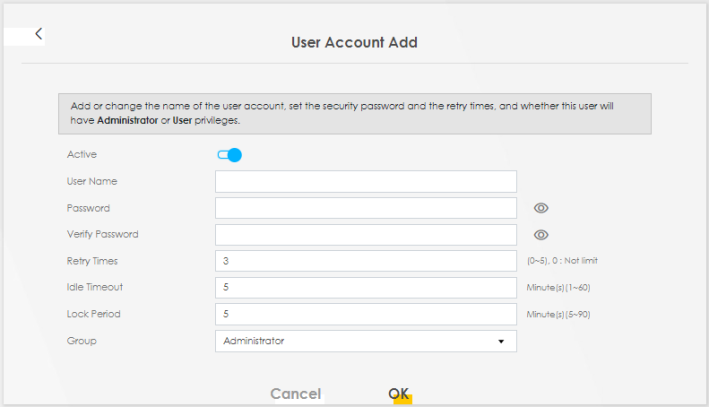
Task: Click the Cancel button
Action: (x=295, y=394)
